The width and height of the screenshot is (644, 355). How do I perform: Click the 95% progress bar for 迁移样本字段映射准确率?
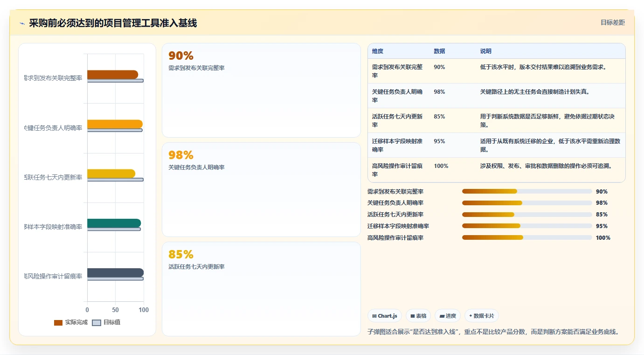coord(527,226)
